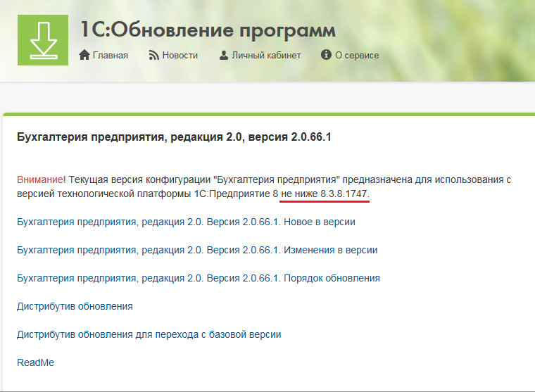Open the 'Изменения в версии' link

click(197, 250)
